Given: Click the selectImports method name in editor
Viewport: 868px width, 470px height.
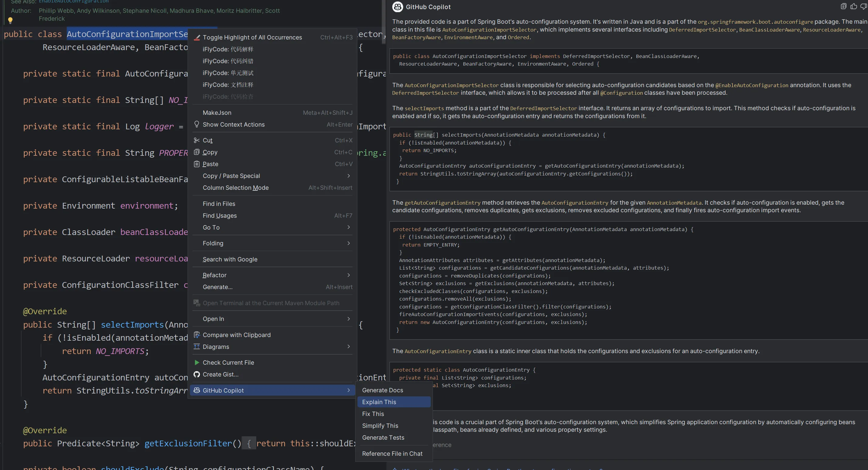Looking at the screenshot, I should [132, 325].
